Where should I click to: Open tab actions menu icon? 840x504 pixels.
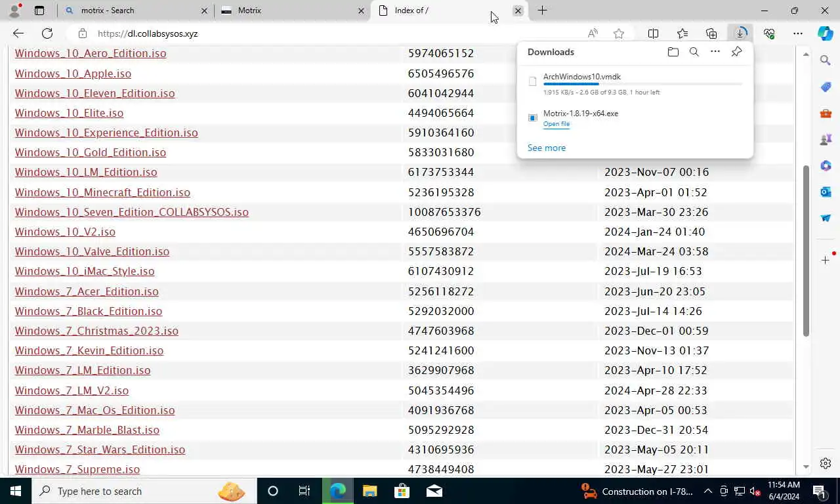pyautogui.click(x=39, y=10)
